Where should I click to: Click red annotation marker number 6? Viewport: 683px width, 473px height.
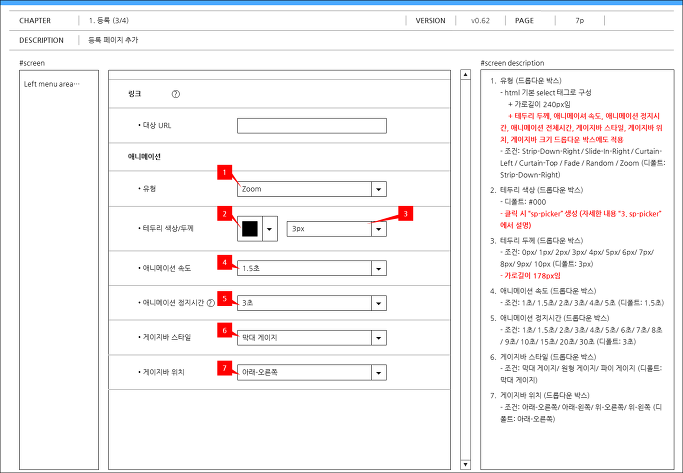point(224,331)
